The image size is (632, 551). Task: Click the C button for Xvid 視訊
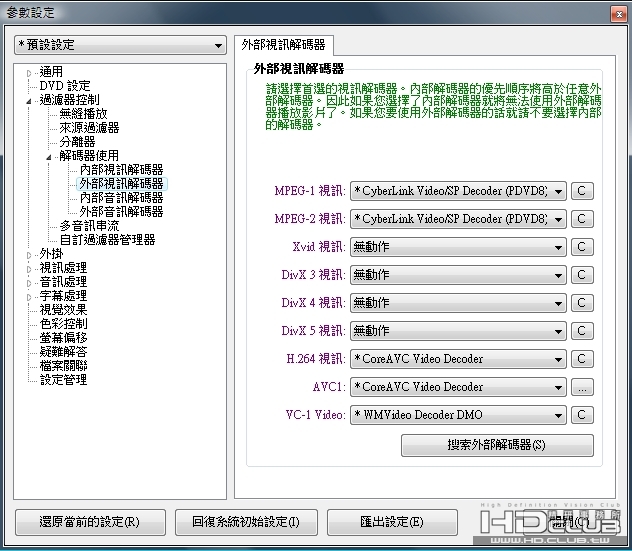click(582, 247)
